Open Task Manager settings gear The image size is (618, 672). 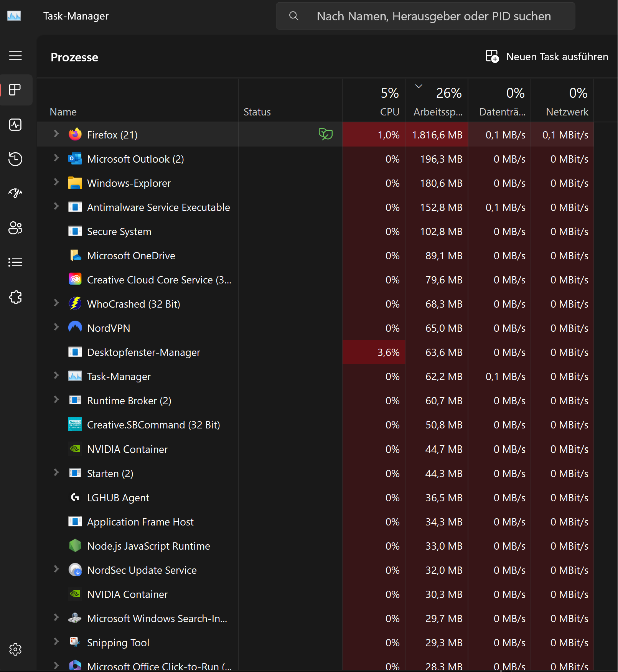pyautogui.click(x=15, y=649)
